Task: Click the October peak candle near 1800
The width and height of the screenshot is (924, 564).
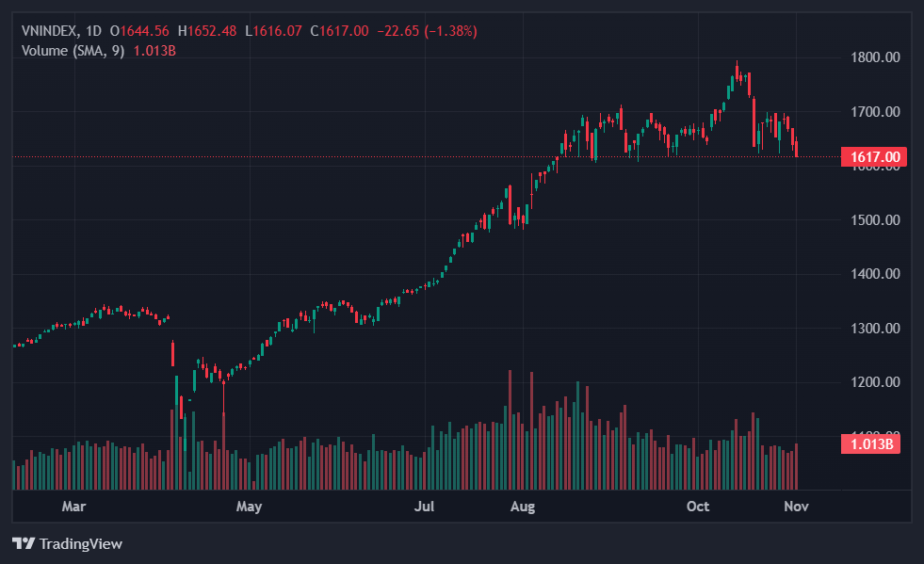Action: (738, 73)
